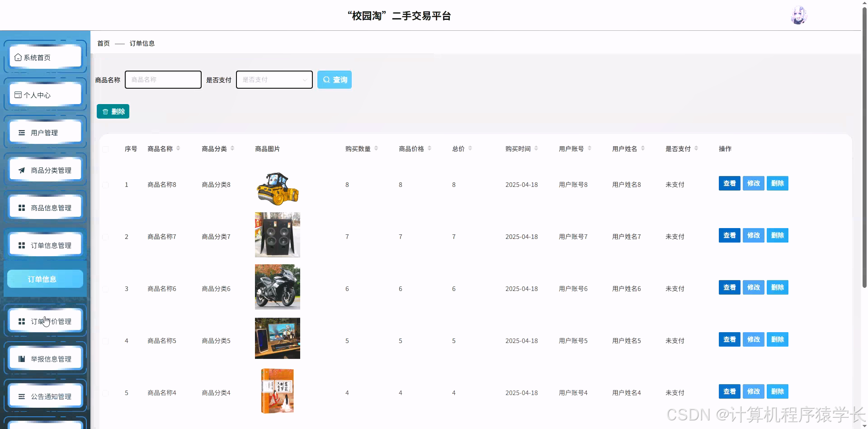Select the 商品信息管理 grid icon
Viewport: 868px width, 429px height.
pyautogui.click(x=21, y=208)
